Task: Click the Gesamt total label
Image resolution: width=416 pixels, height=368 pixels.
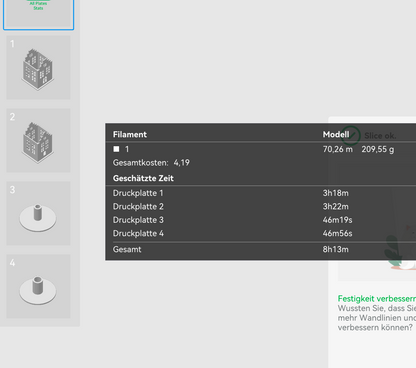Action: click(127, 249)
